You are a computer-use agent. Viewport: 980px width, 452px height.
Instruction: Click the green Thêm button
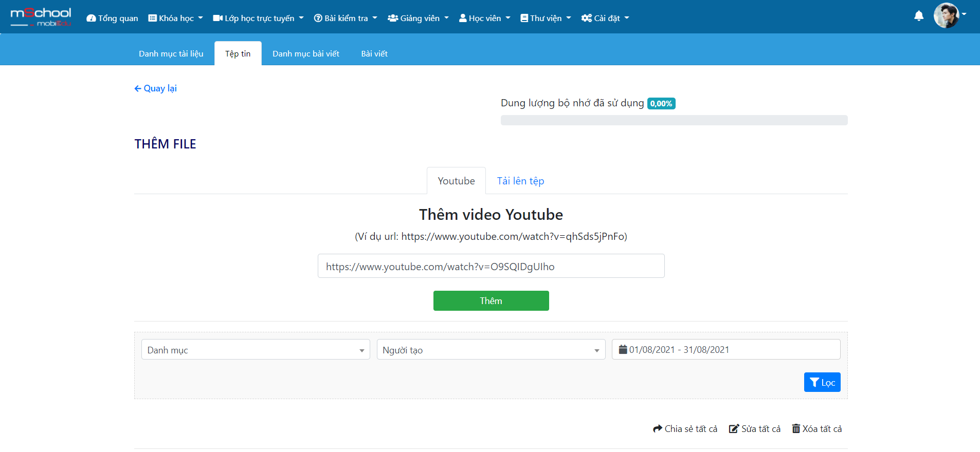[491, 300]
